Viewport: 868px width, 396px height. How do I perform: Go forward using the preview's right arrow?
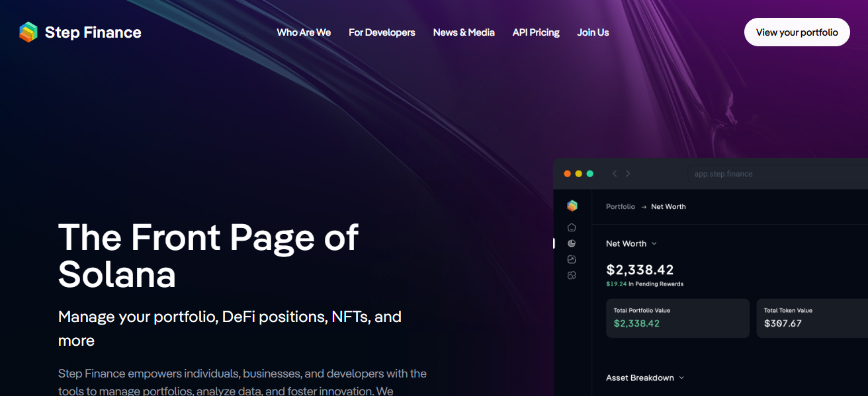(x=628, y=174)
